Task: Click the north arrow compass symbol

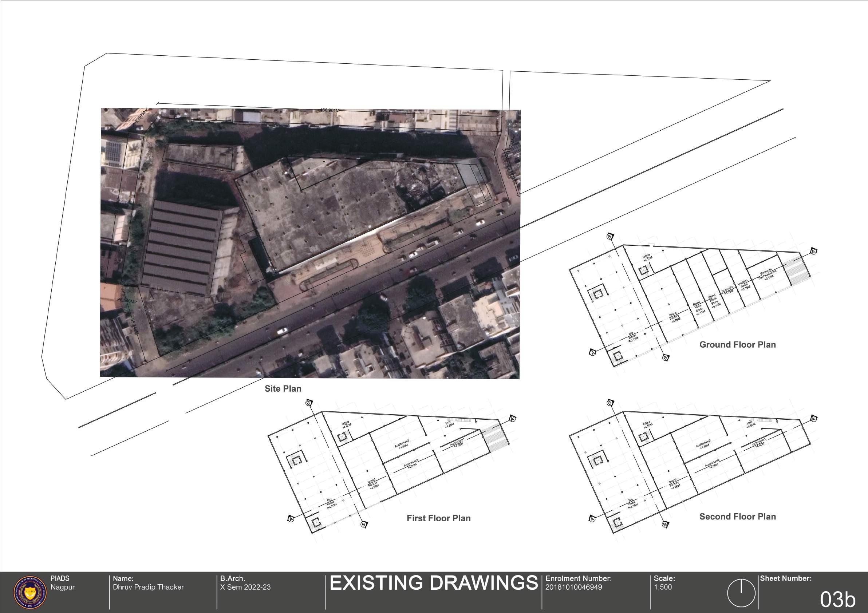Action: click(741, 593)
